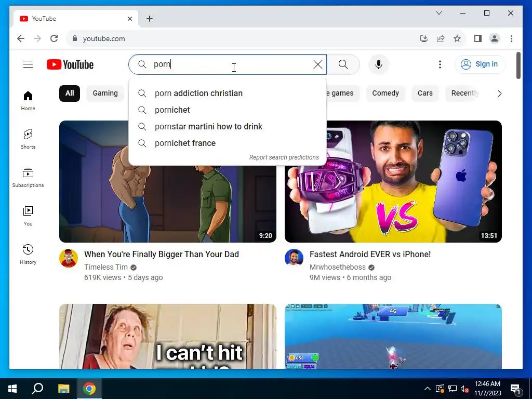This screenshot has height=399, width=532.
Task: Choose suggestion 'porn addiction christian'
Action: (x=228, y=94)
